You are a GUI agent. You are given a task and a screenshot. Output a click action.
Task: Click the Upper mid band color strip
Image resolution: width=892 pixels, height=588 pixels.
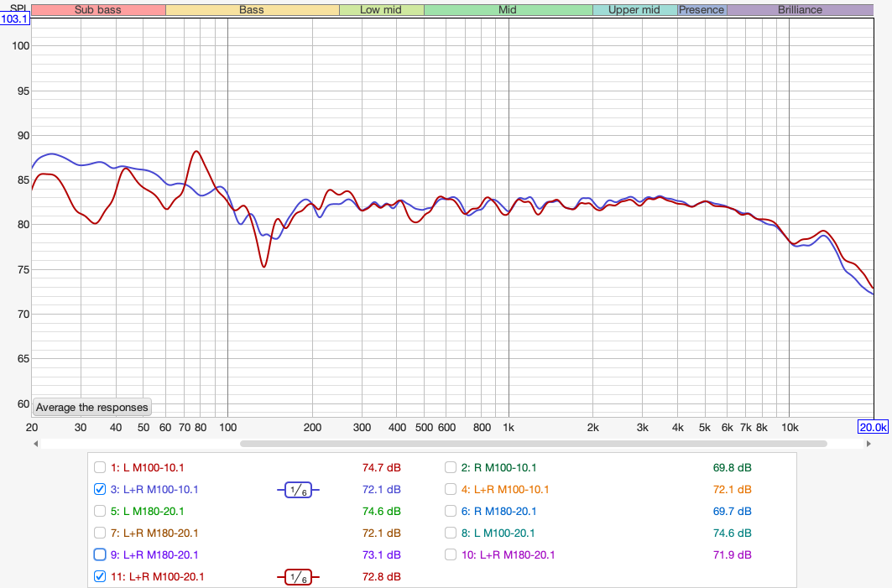pyautogui.click(x=634, y=10)
